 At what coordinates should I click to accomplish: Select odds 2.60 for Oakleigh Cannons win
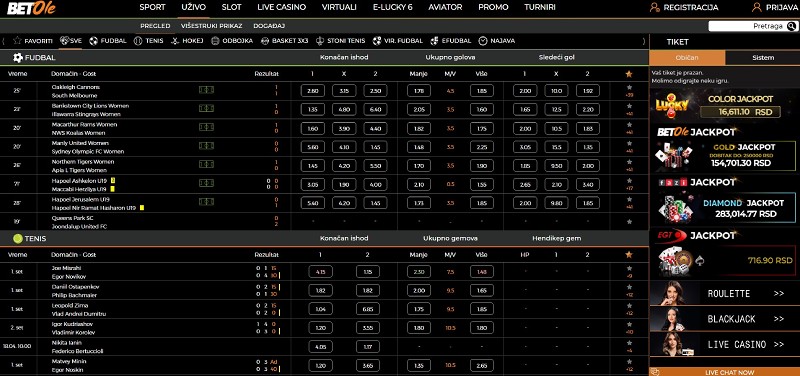[313, 91]
